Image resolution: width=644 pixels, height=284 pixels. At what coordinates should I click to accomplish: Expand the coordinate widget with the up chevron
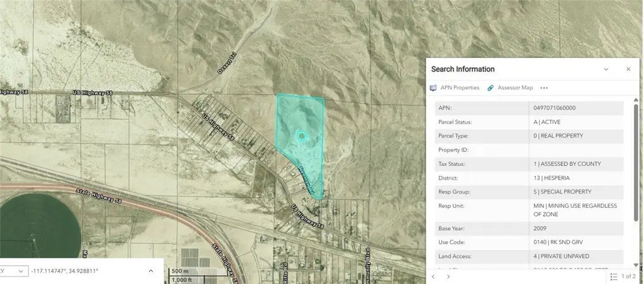tap(150, 271)
